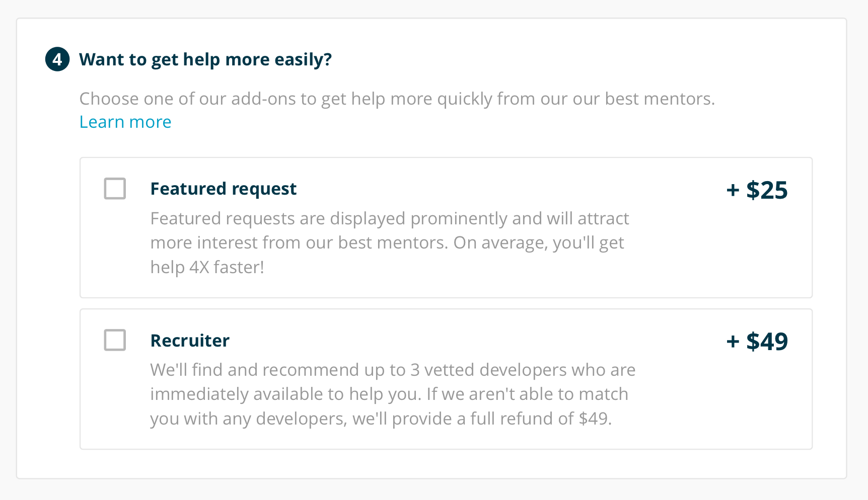Image resolution: width=868 pixels, height=500 pixels.
Task: Click the 'We'll find and recommend' description line
Action: tap(393, 370)
